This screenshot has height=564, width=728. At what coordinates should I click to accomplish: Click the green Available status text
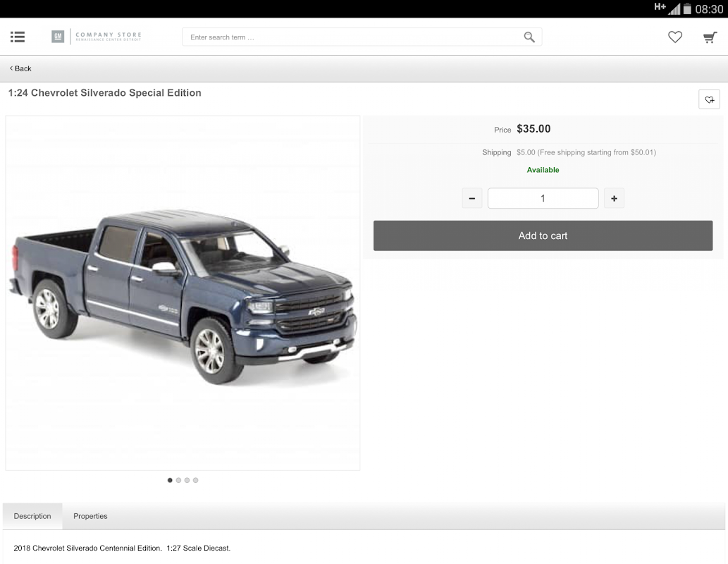543,170
